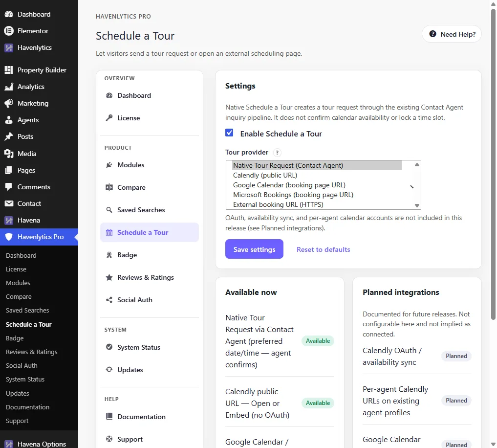Viewport: 497px width, 448px height.
Task: Open Compare submenu item in sidebar
Action: coord(19,297)
